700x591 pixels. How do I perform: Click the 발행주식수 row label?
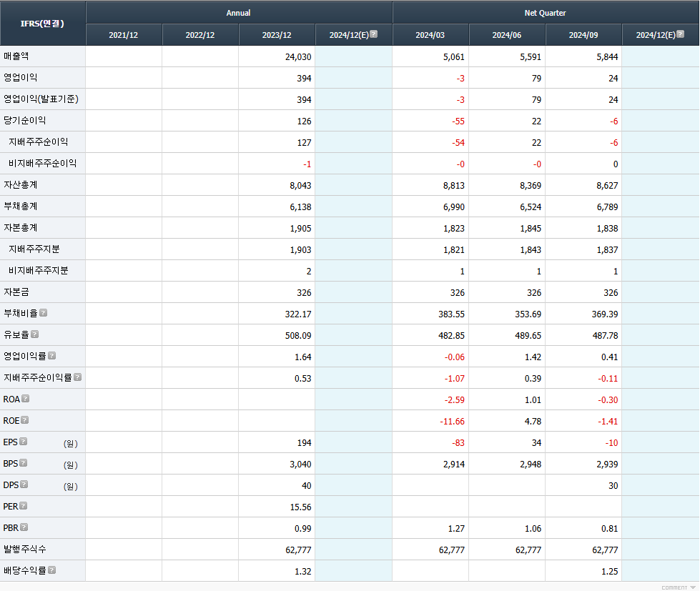25,549
